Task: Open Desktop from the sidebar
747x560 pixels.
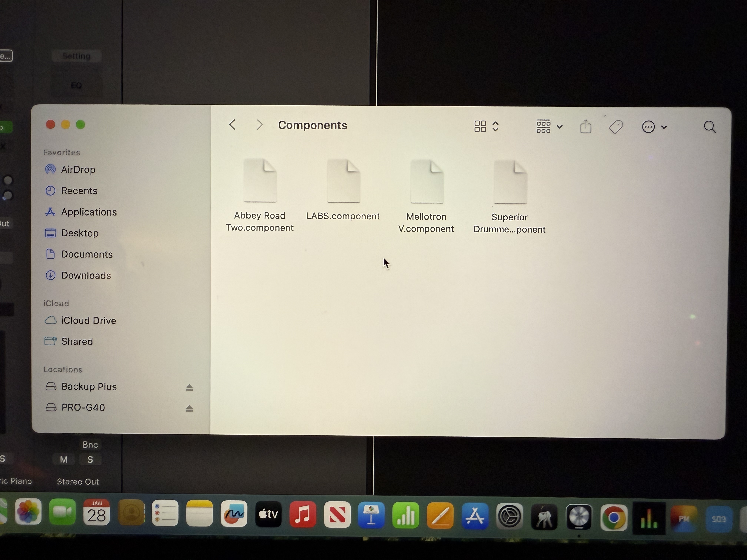Action: (80, 233)
